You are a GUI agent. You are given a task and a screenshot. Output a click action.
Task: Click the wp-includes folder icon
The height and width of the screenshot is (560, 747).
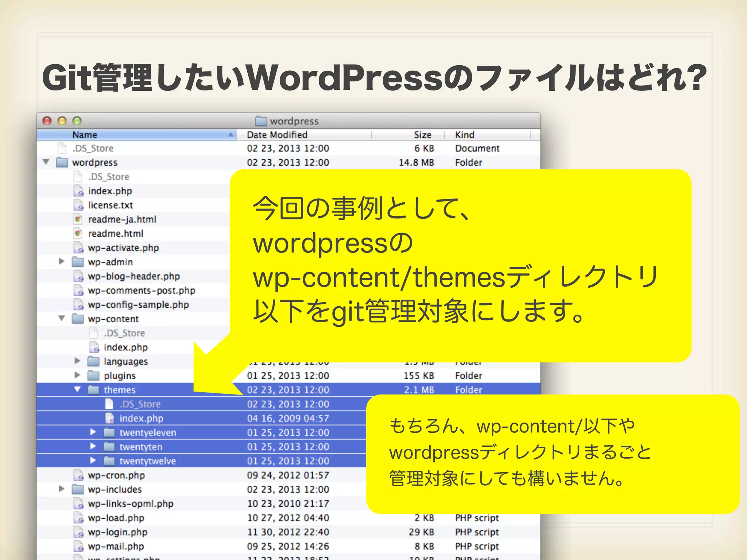click(78, 489)
